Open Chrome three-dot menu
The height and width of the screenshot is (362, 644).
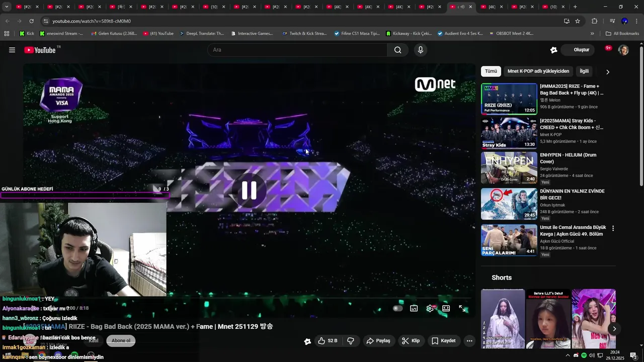[x=636, y=21]
